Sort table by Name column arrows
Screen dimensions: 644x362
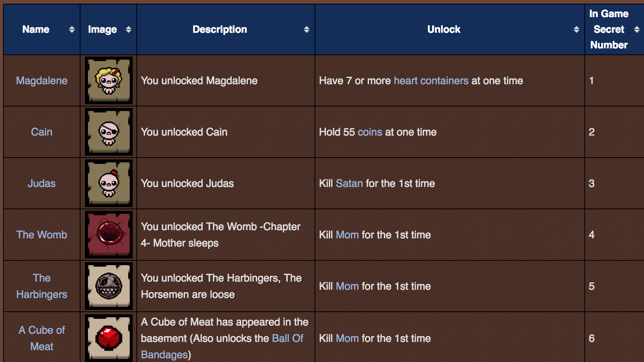click(72, 29)
